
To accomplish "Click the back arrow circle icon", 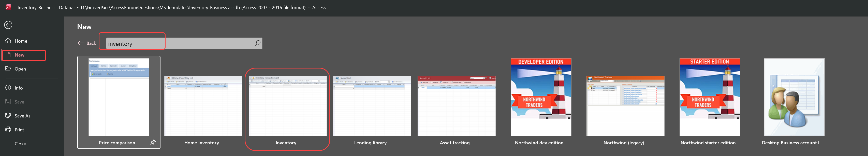I will tap(8, 25).
